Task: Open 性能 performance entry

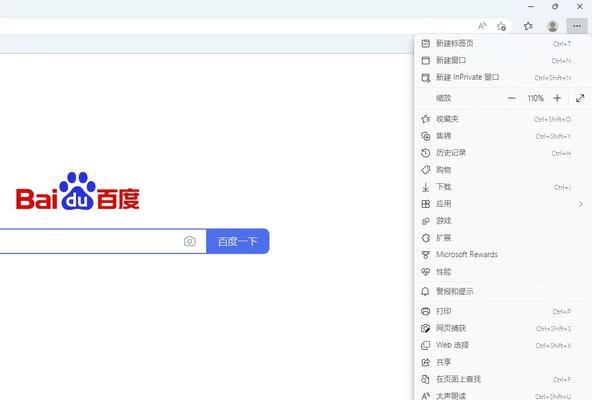Action: pos(503,272)
